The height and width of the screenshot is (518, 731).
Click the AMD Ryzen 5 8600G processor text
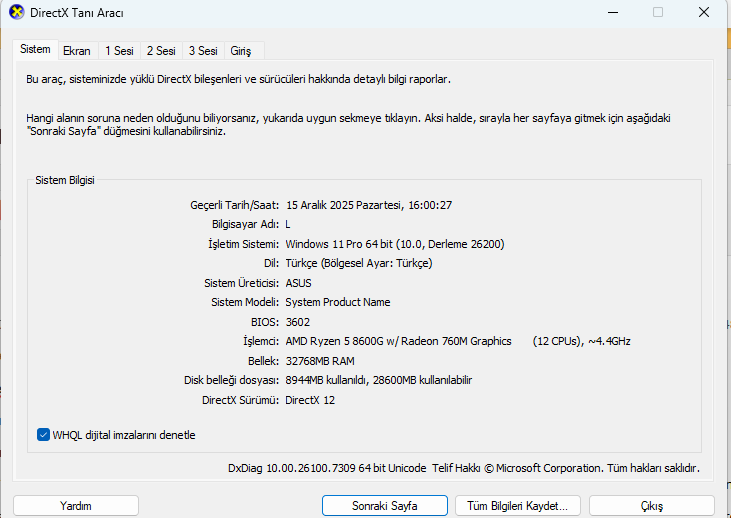[398, 341]
